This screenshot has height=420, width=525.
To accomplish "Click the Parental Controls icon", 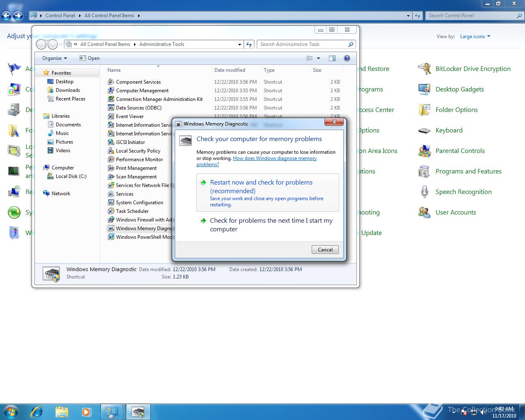I will (x=425, y=151).
